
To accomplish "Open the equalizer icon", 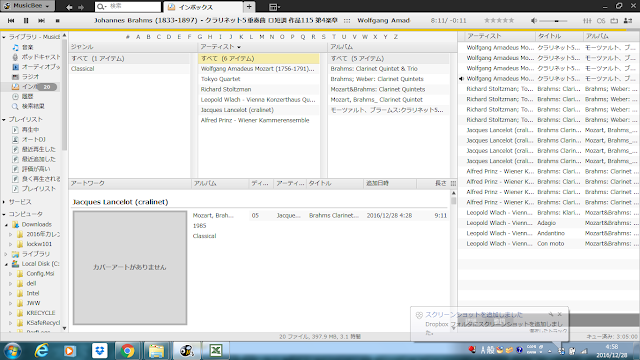I will (587, 20).
